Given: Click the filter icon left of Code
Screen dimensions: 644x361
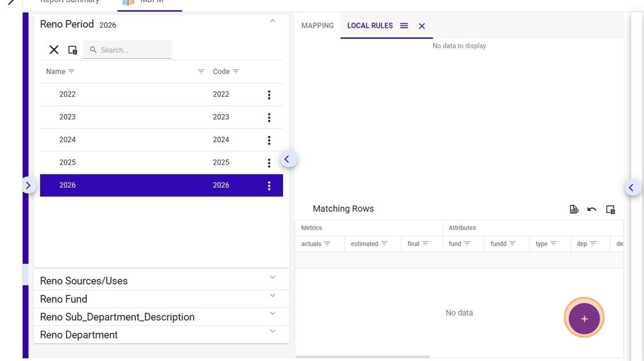Looking at the screenshot, I should (201, 71).
